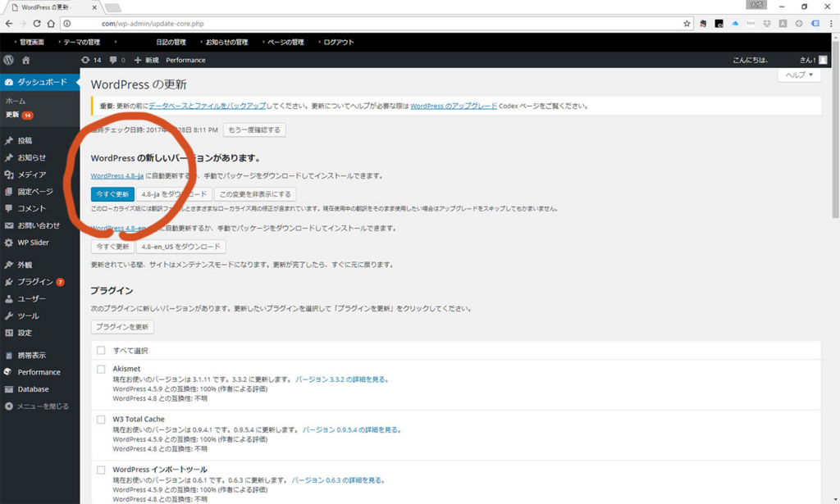Click 4.8-ja をダウンロード button

174,194
